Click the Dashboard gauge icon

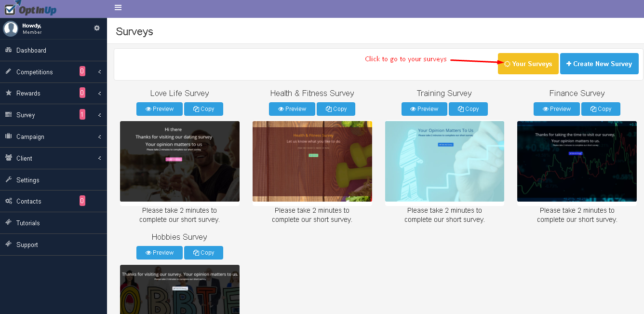[9, 50]
